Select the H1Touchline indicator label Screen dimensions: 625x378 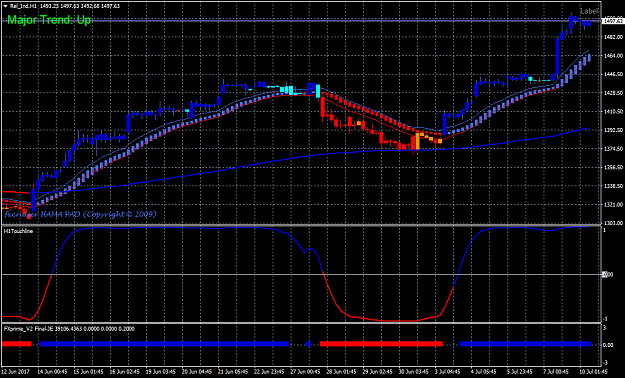tap(18, 231)
